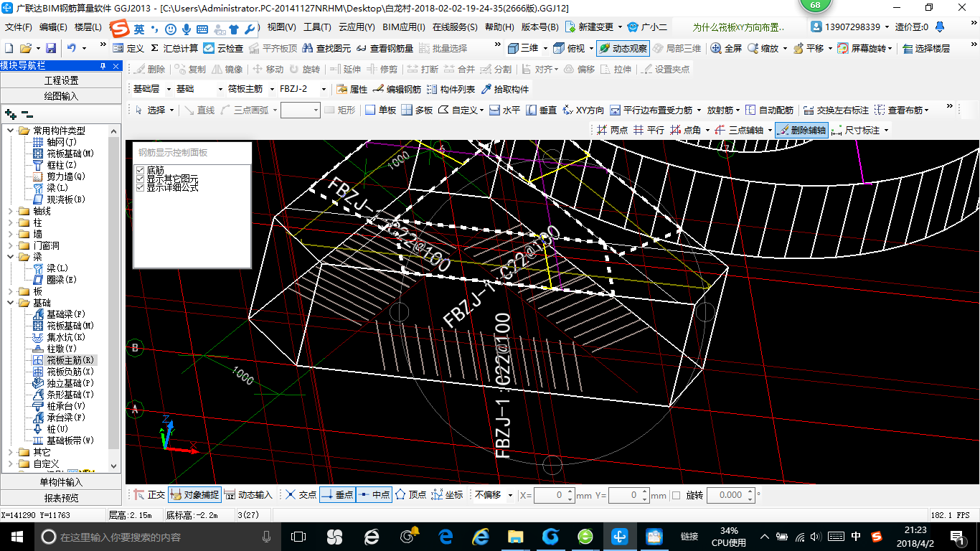Open the 帮助(H) menu
The image size is (980, 551).
pos(499,27)
